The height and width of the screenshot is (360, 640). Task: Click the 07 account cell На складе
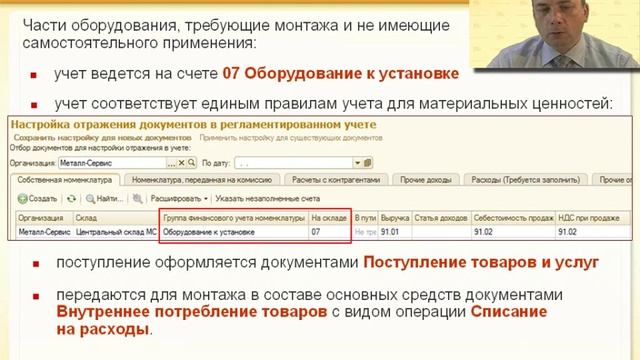[x=329, y=232]
